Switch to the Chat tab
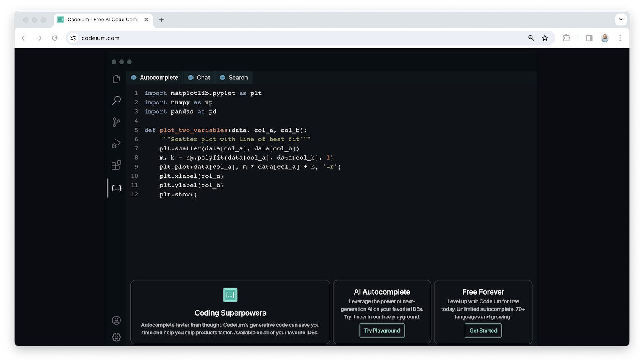Image resolution: width=644 pixels, height=364 pixels. click(x=199, y=77)
